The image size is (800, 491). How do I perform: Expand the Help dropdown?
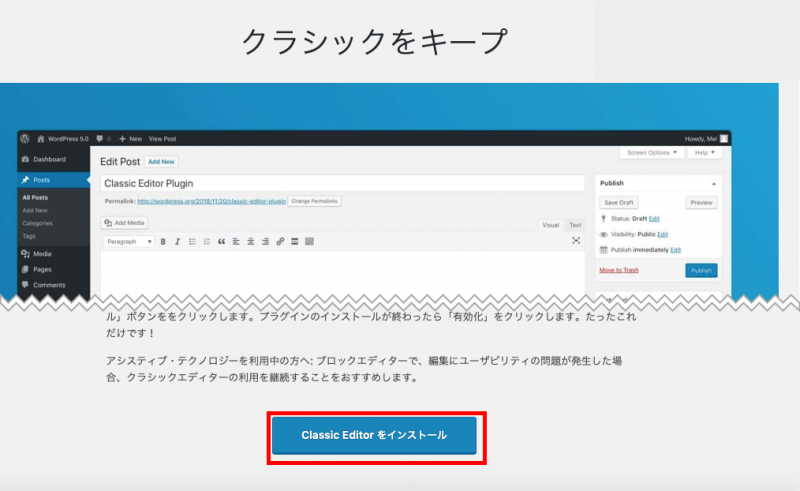(705, 153)
